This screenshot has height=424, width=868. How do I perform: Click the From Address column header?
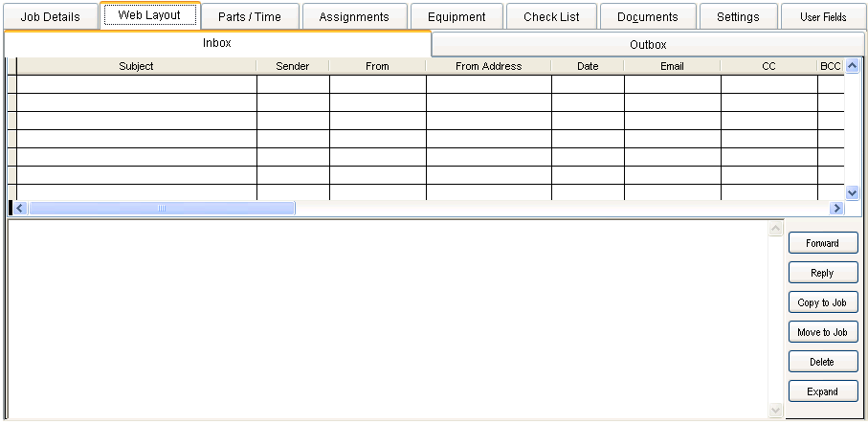488,66
